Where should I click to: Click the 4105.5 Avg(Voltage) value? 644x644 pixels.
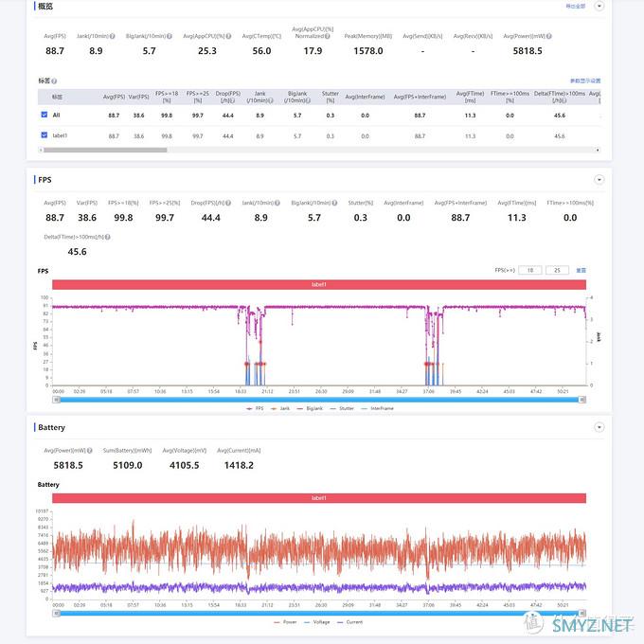185,465
